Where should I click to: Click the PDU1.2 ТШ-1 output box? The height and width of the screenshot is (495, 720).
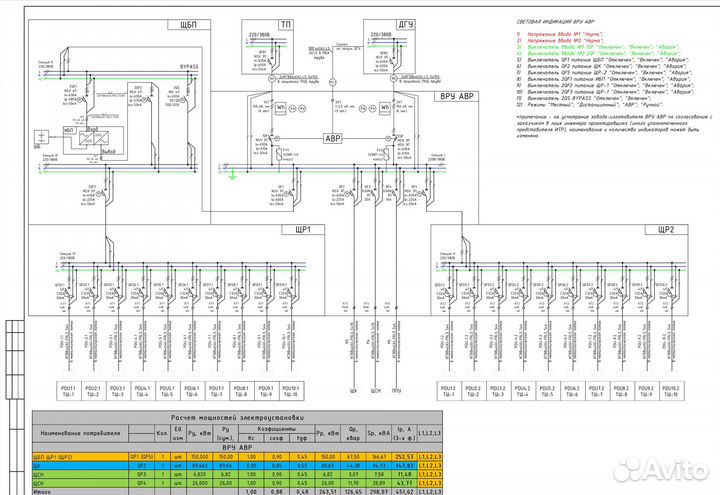pyautogui.click(x=447, y=391)
